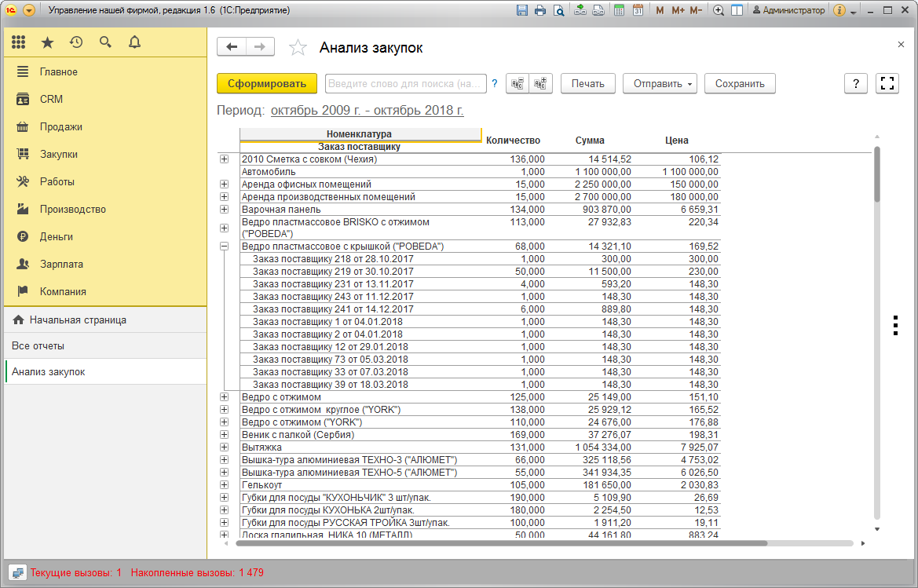Open notifications bell icon
The width and height of the screenshot is (918, 588).
tap(134, 42)
